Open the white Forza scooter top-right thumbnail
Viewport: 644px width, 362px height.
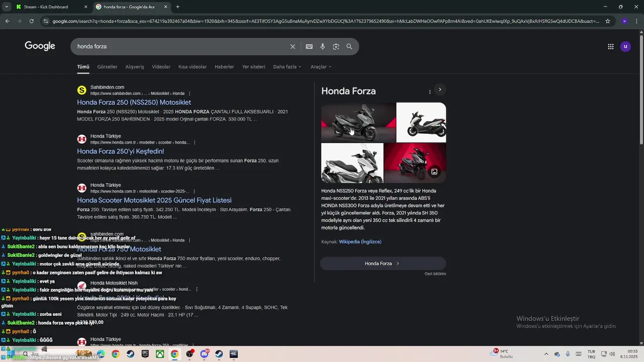[x=421, y=123]
